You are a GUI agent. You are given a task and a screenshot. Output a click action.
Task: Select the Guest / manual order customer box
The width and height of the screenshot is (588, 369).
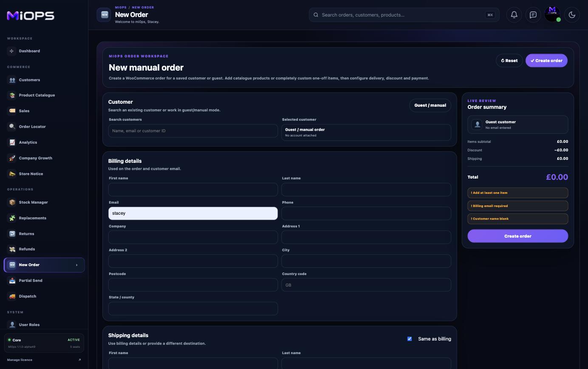tap(366, 132)
